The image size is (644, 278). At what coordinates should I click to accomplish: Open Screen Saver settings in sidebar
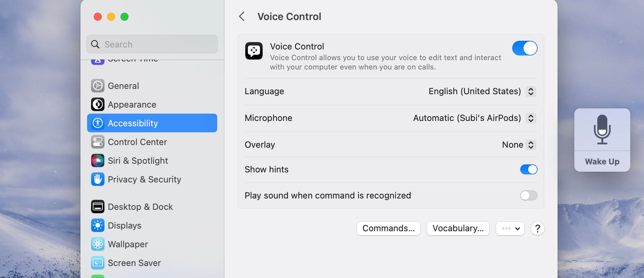click(134, 263)
